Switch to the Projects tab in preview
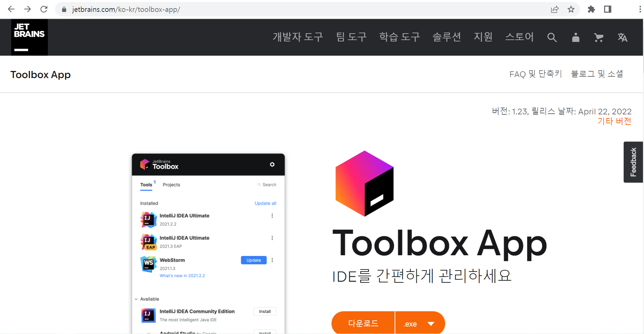This screenshot has width=644, height=334. (171, 185)
